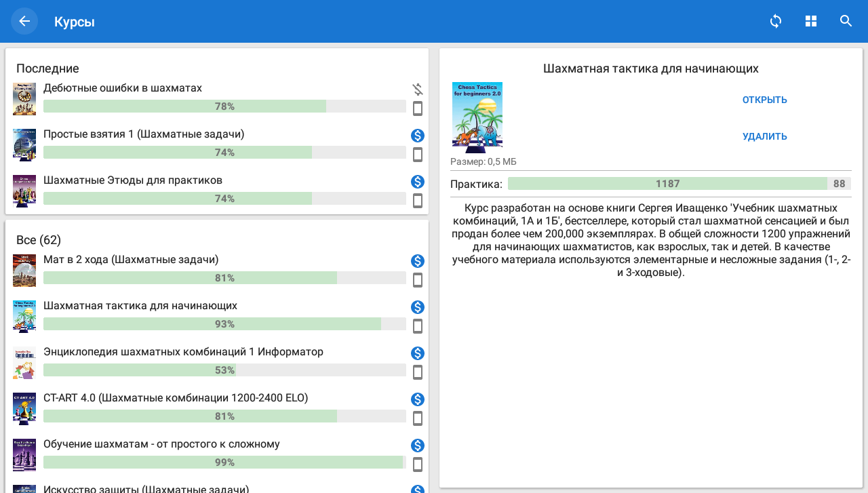Screen dimensions: 868x493
Task: Click the 99% progress bar
Action: [224, 462]
